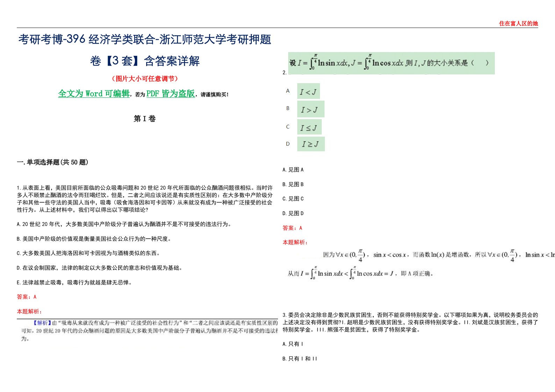Click the header text 住在富人区的她

(518, 23)
